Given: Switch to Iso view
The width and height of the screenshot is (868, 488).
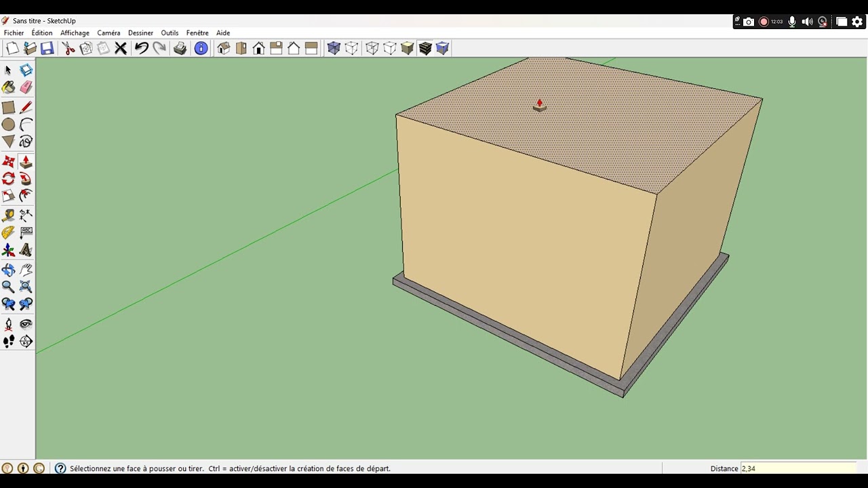Looking at the screenshot, I should coord(224,48).
